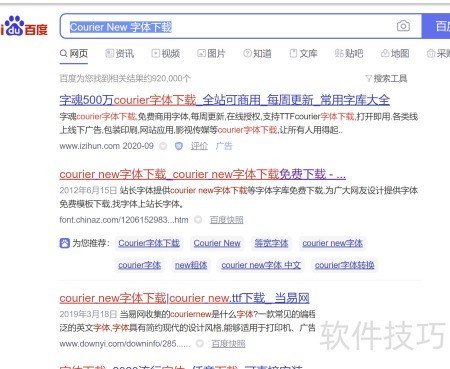Select the 贴吧 tab
Viewport: 450px width, 369px height.
[x=349, y=54]
